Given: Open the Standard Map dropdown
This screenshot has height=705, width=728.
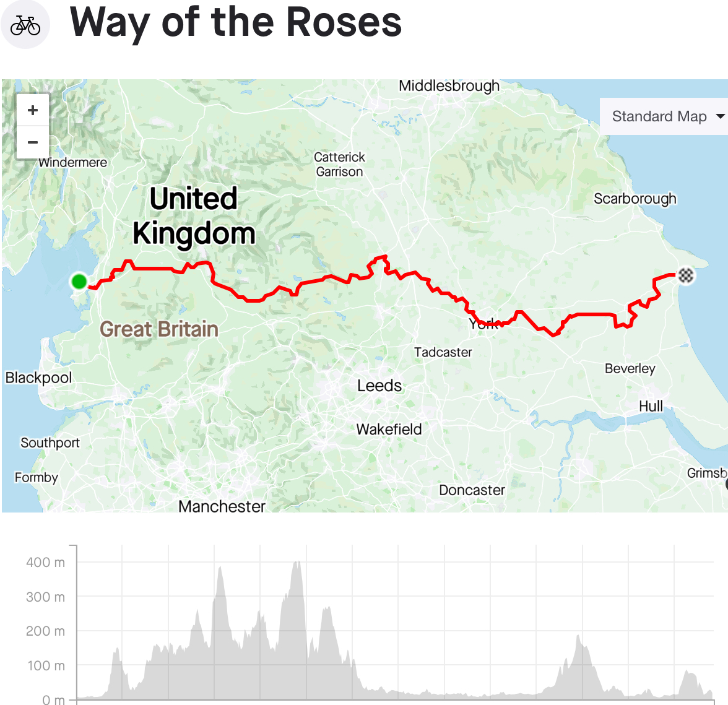Looking at the screenshot, I should point(664,116).
